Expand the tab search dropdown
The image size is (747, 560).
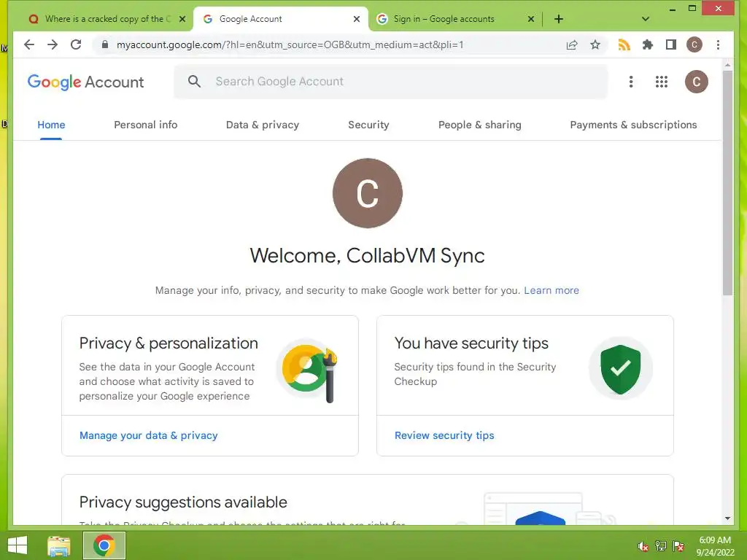[646, 19]
